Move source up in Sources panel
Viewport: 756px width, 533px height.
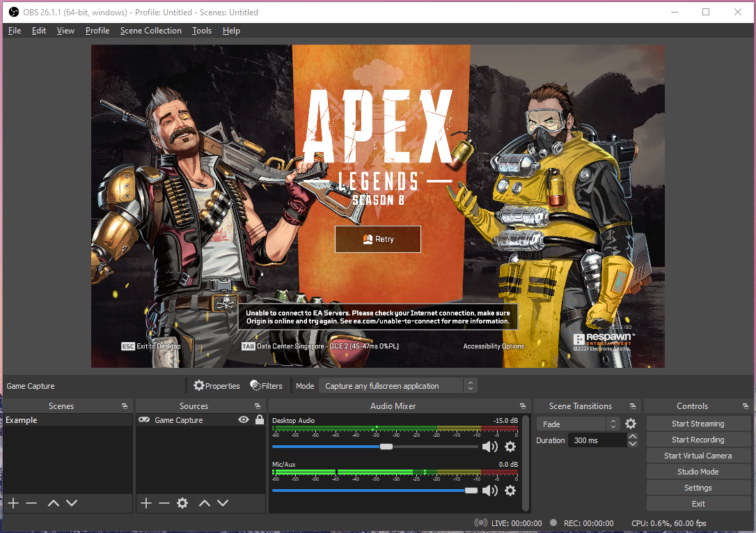tap(205, 503)
